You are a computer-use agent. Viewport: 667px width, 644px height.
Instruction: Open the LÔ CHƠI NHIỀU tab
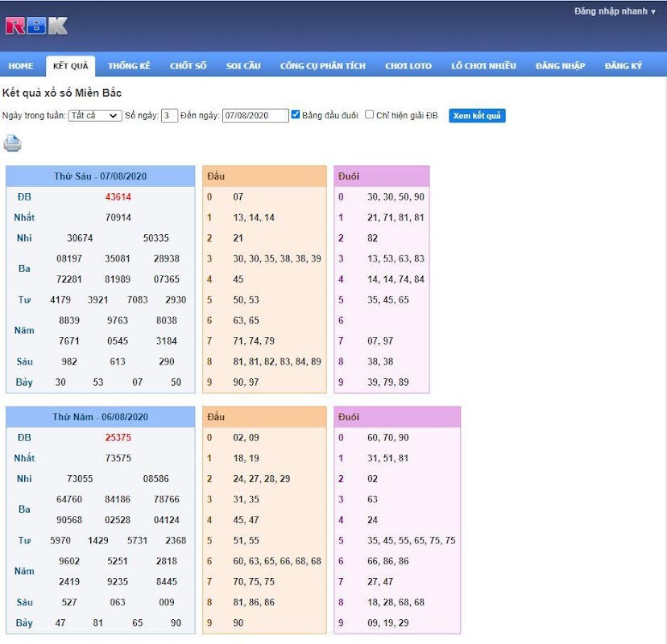tap(483, 66)
